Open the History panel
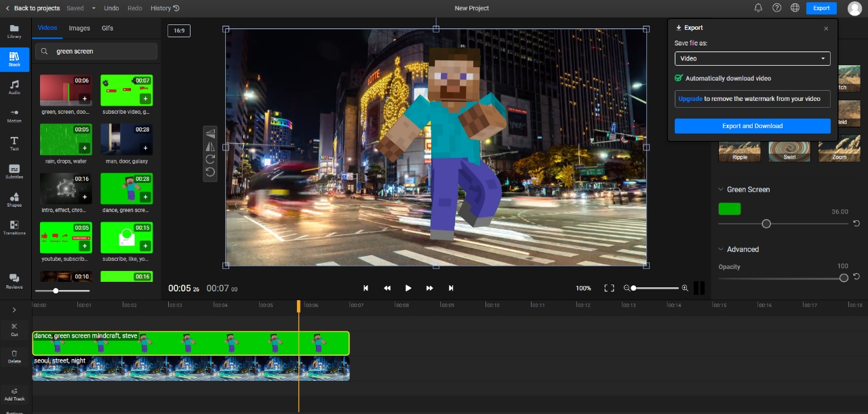Image resolution: width=868 pixels, height=414 pixels. click(165, 8)
